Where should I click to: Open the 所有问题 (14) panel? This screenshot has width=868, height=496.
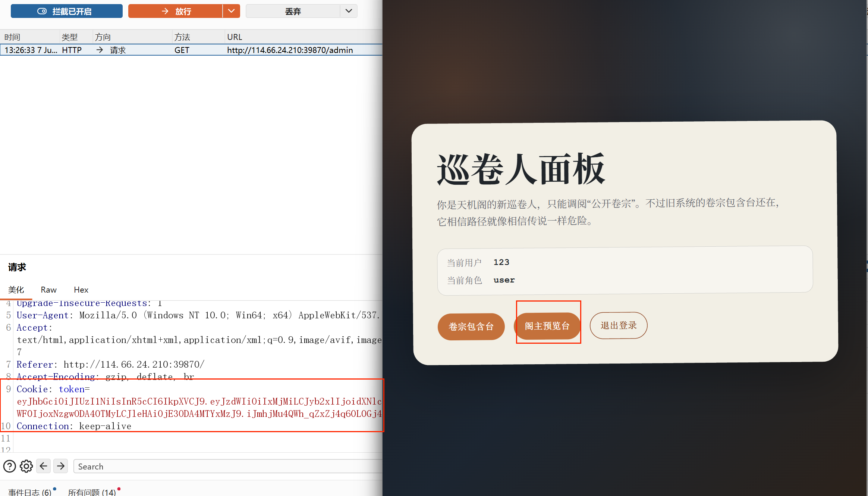click(92, 492)
